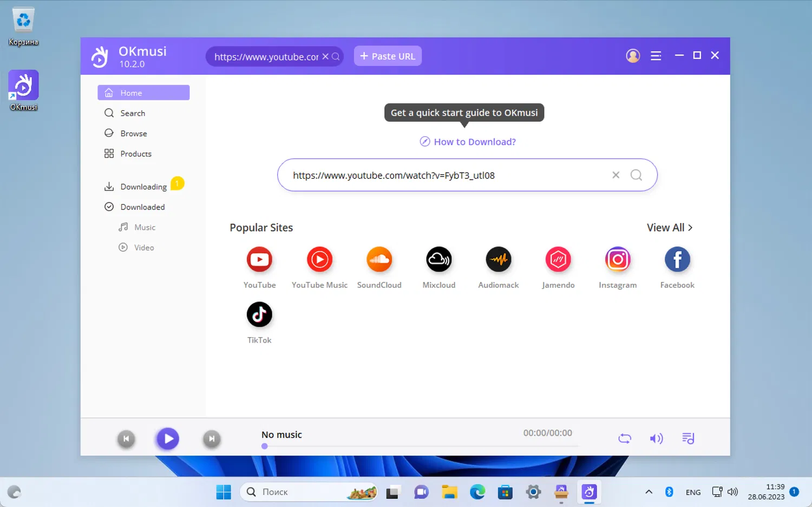This screenshot has width=812, height=507.
Task: Clear the main search URL box
Action: (x=616, y=175)
